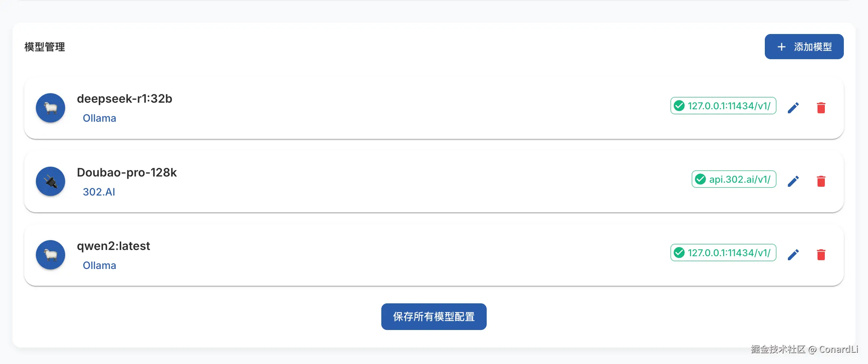Delete the deepseek-r1:32b model
868x364 pixels.
821,108
